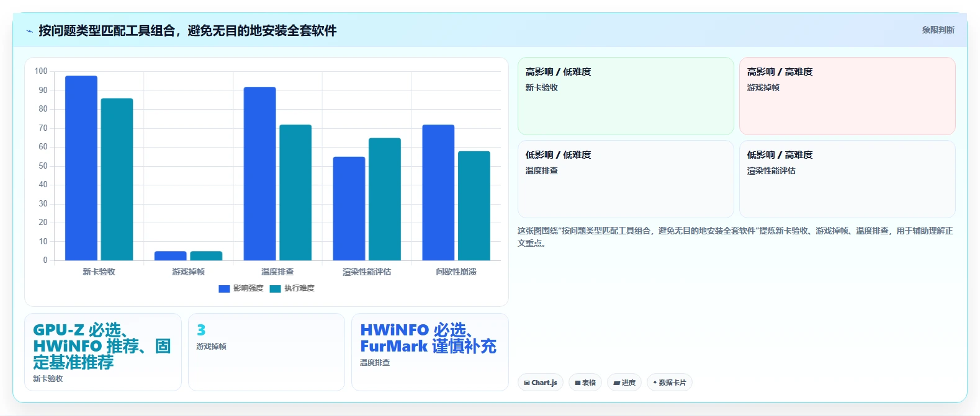Image resolution: width=980 pixels, height=416 pixels.
Task: Click the teal 游戏掉帧 bar
Action: (x=206, y=255)
